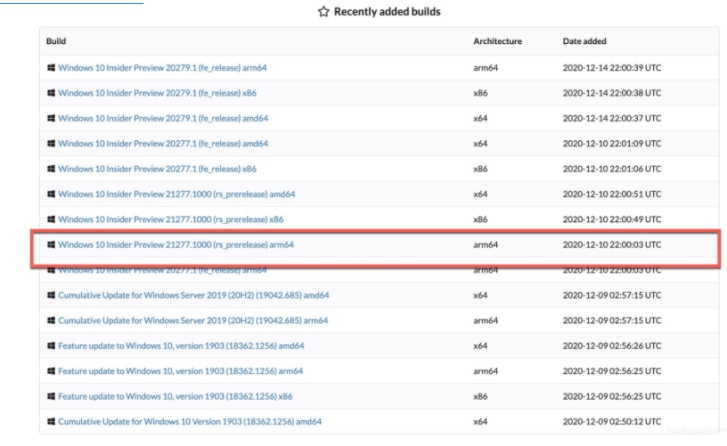Open Feature update version 1903 arm64 link
Viewport: 727px width, 446px height.
point(179,371)
